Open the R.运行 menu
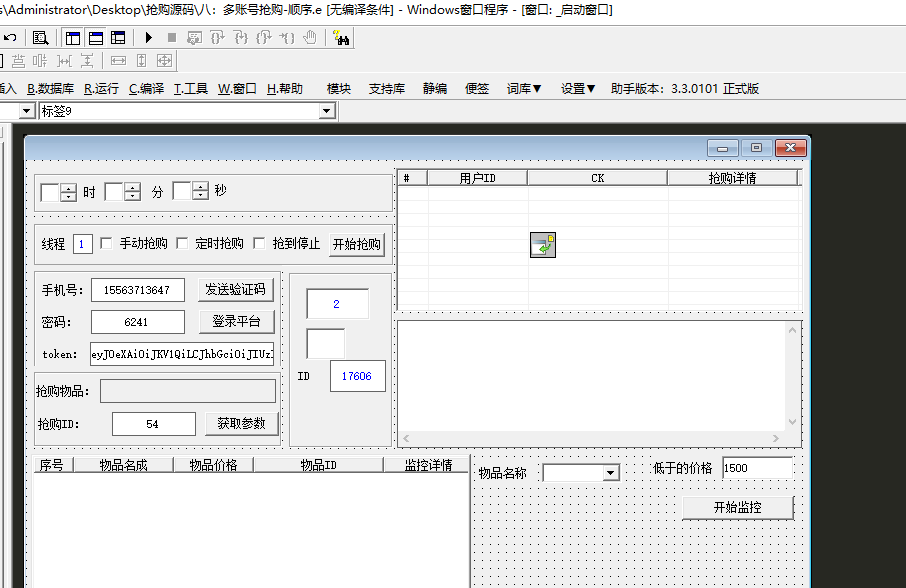This screenshot has width=906, height=588. [x=101, y=88]
